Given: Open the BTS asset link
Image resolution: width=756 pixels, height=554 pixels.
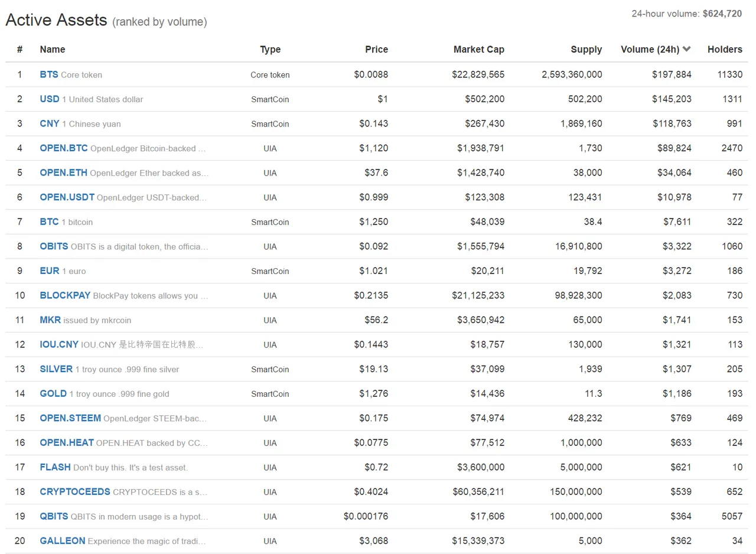Looking at the screenshot, I should pyautogui.click(x=49, y=74).
